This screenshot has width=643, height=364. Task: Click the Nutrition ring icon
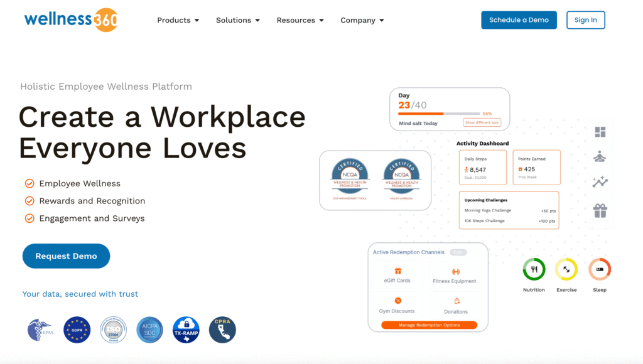pos(534,269)
